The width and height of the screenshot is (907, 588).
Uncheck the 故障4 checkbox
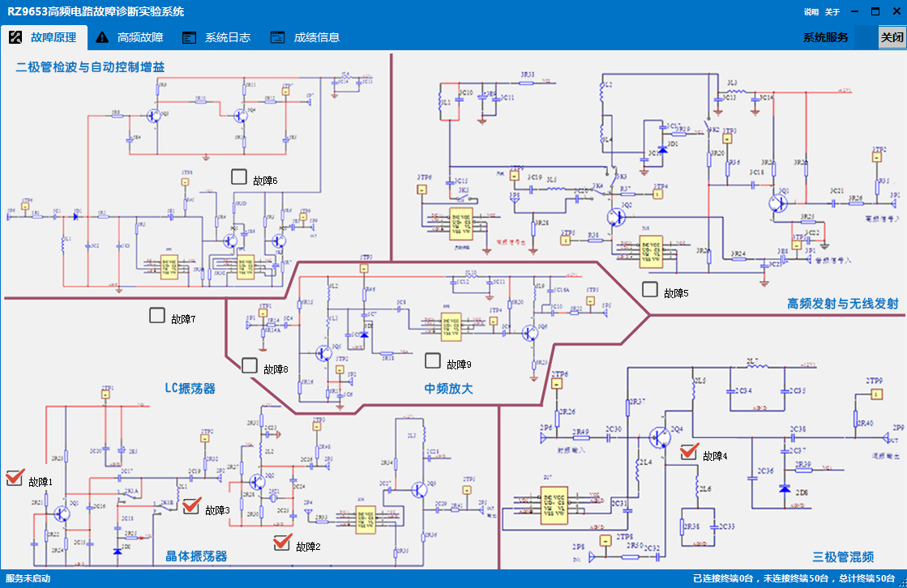pos(689,452)
